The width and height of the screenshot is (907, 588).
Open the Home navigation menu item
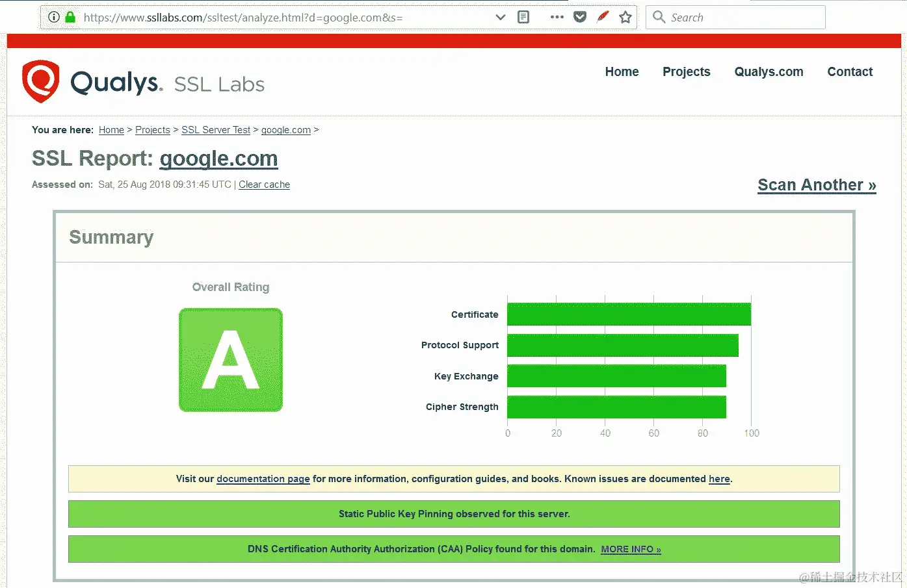point(622,72)
